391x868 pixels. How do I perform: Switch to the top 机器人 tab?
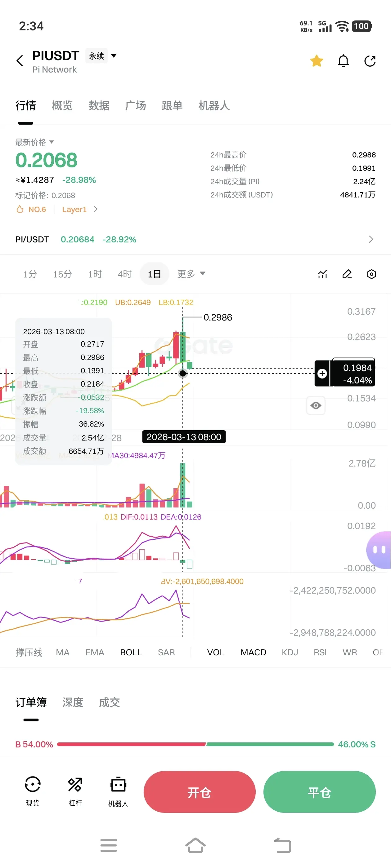[x=214, y=106]
